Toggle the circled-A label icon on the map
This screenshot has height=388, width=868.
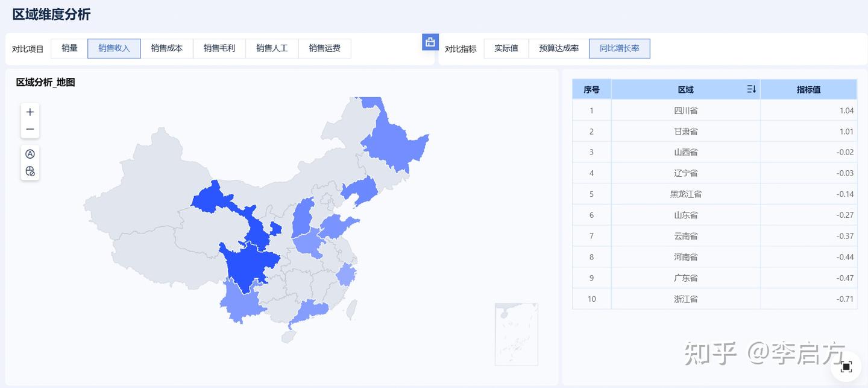(x=30, y=154)
